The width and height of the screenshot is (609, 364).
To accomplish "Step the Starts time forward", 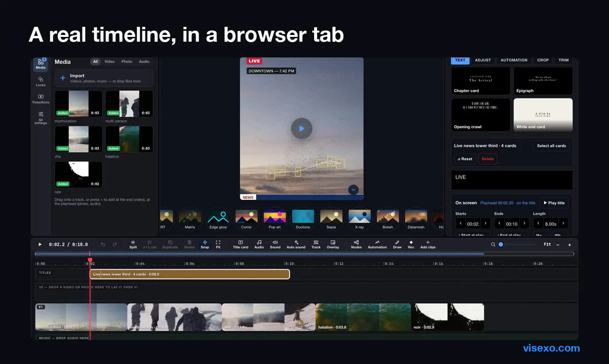I will point(486,223).
